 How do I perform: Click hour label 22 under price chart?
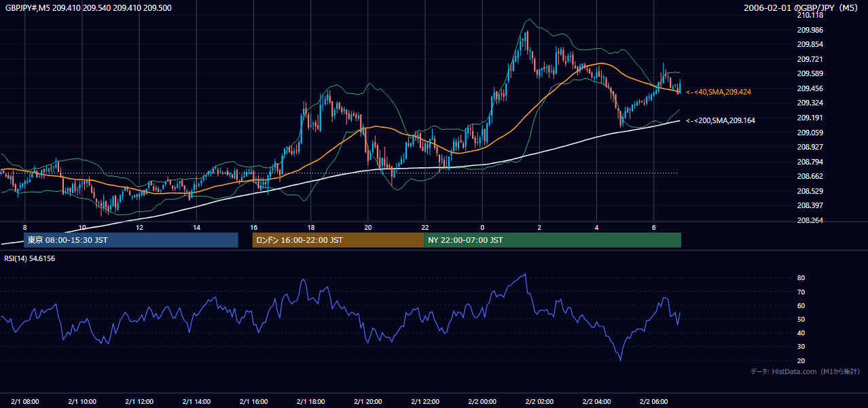click(425, 227)
